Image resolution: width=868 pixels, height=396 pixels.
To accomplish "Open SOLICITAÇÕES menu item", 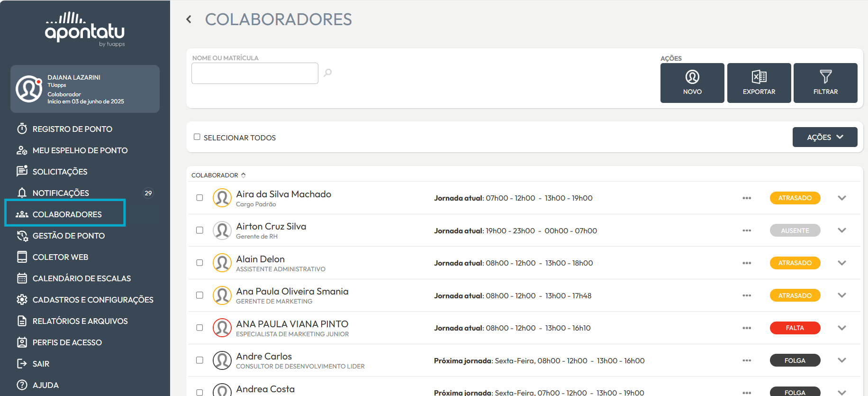I will pyautogui.click(x=60, y=172).
